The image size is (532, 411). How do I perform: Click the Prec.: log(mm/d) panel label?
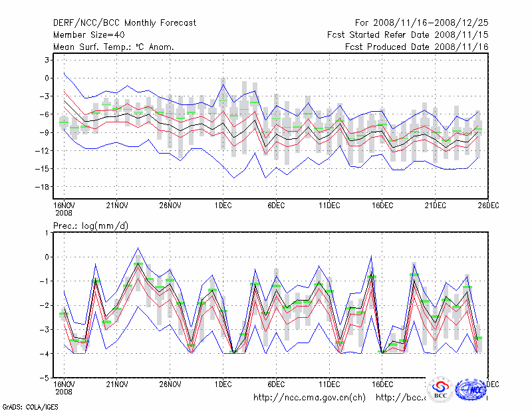91,226
